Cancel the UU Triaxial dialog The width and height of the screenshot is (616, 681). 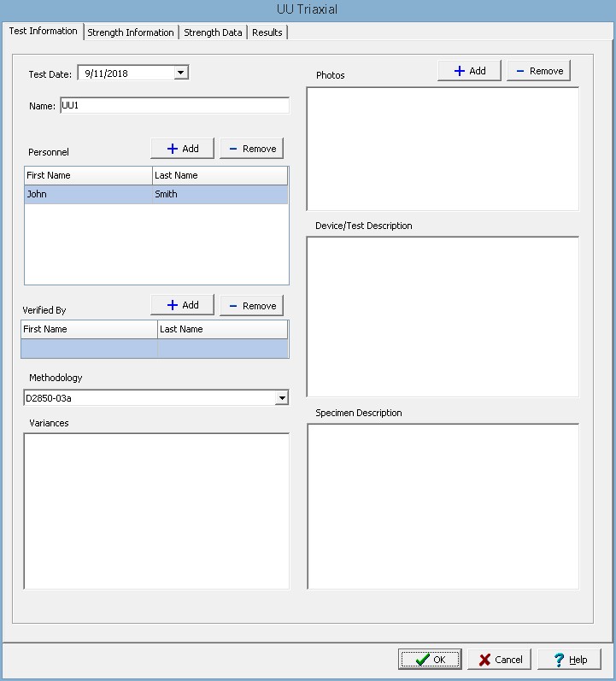[501, 660]
